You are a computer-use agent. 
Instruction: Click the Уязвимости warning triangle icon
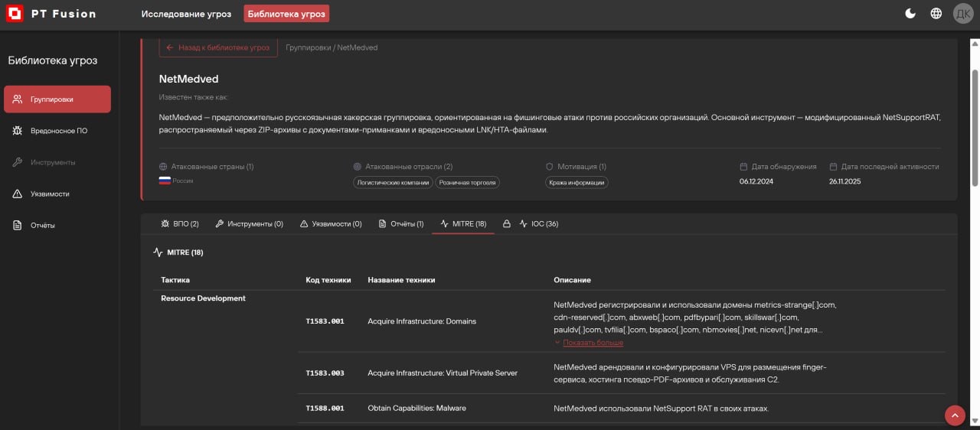[x=18, y=194]
